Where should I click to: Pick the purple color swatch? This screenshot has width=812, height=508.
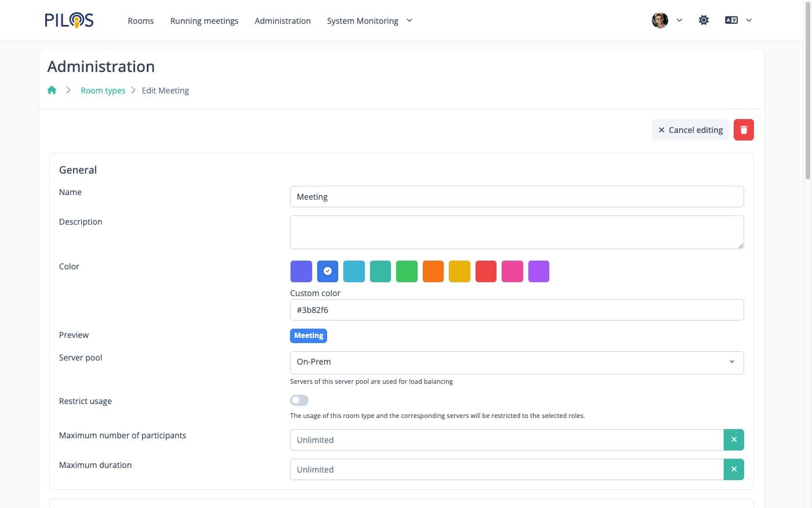(538, 271)
